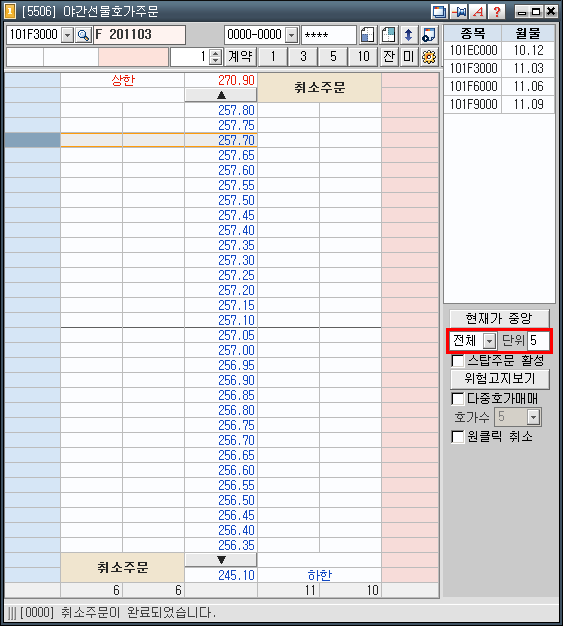Viewport: 563px width, 626px height.
Task: Enable the 스탑주문 활성 checkbox
Action: [x=458, y=361]
